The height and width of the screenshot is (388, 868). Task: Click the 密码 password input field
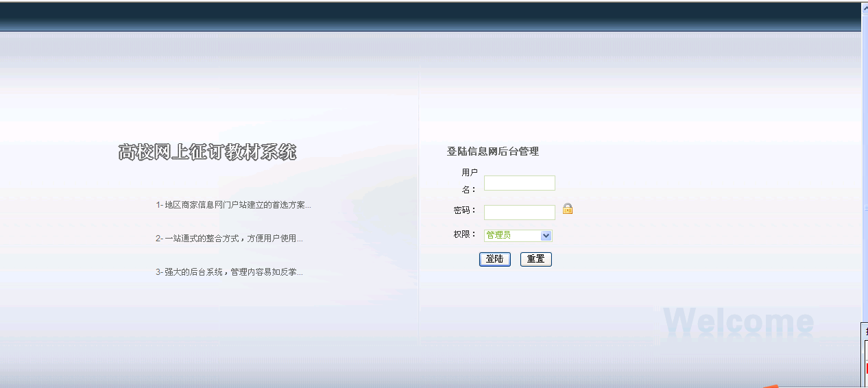520,213
